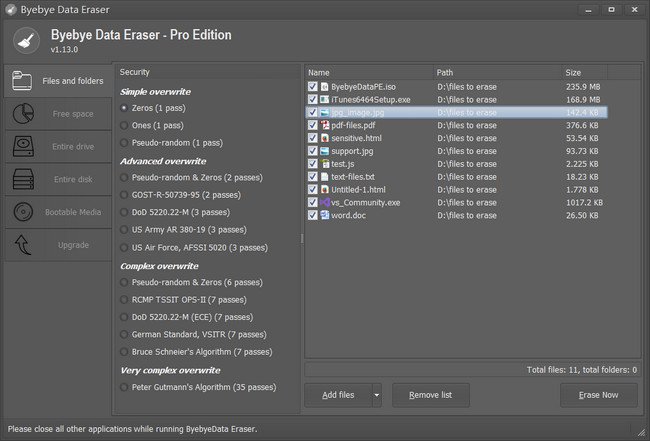This screenshot has width=650, height=441.
Task: Click the word.doc file icon
Action: [x=325, y=215]
